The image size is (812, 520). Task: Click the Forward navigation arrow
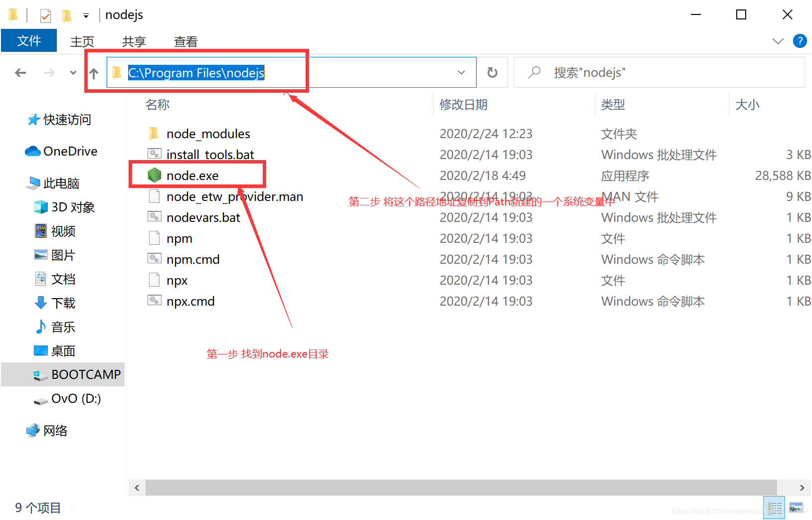click(x=49, y=73)
